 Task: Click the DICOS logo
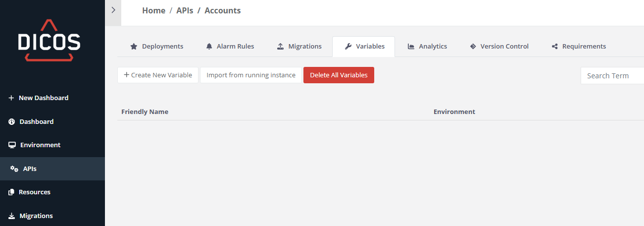[x=49, y=41]
